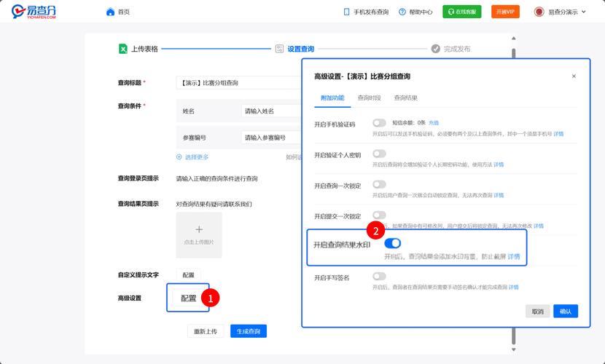Click 配置 button for 自定义提示文字
This screenshot has width=605, height=364.
(188, 275)
